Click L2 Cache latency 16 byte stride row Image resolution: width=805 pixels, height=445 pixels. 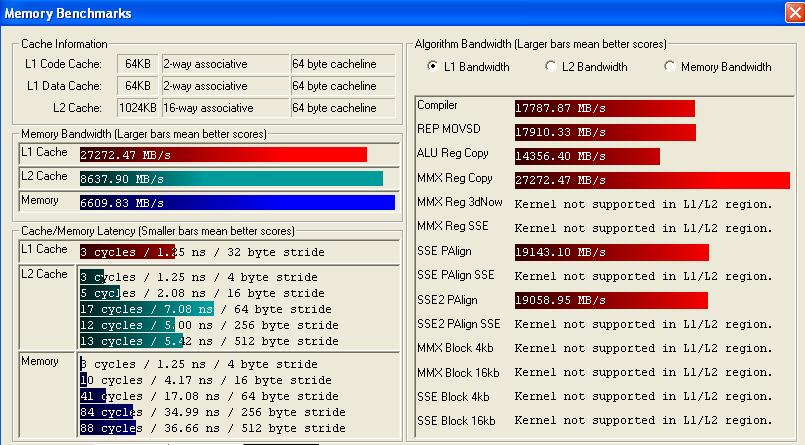coord(202,293)
